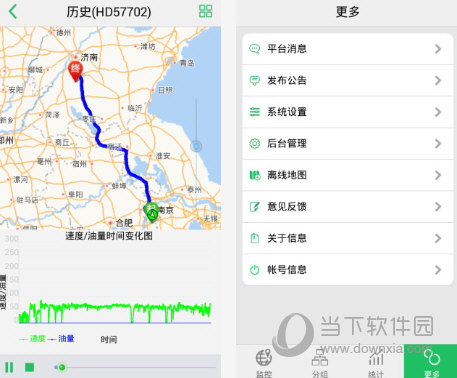Image resolution: width=457 pixels, height=378 pixels.
Task: Click the playback progress slider handle
Action: click(61, 367)
